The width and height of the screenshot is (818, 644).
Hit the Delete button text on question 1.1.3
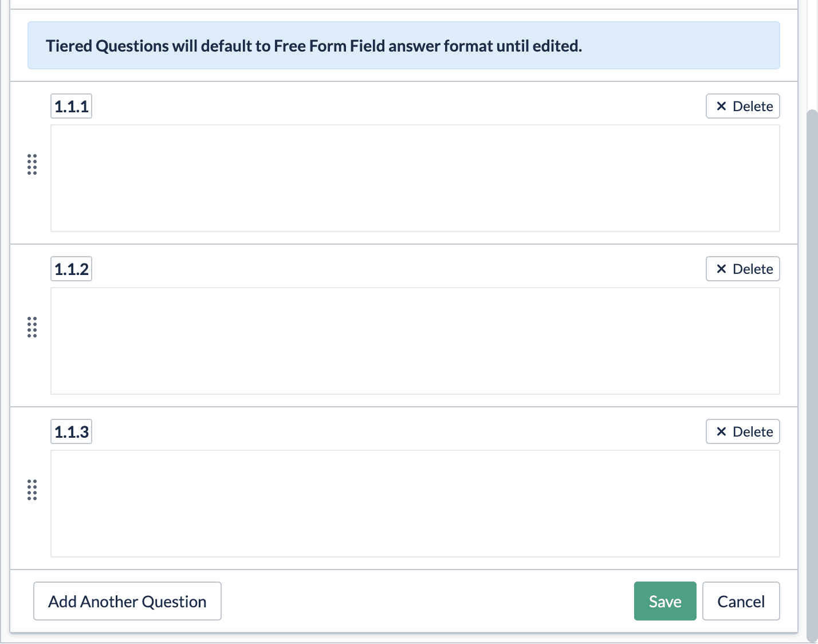pyautogui.click(x=752, y=432)
